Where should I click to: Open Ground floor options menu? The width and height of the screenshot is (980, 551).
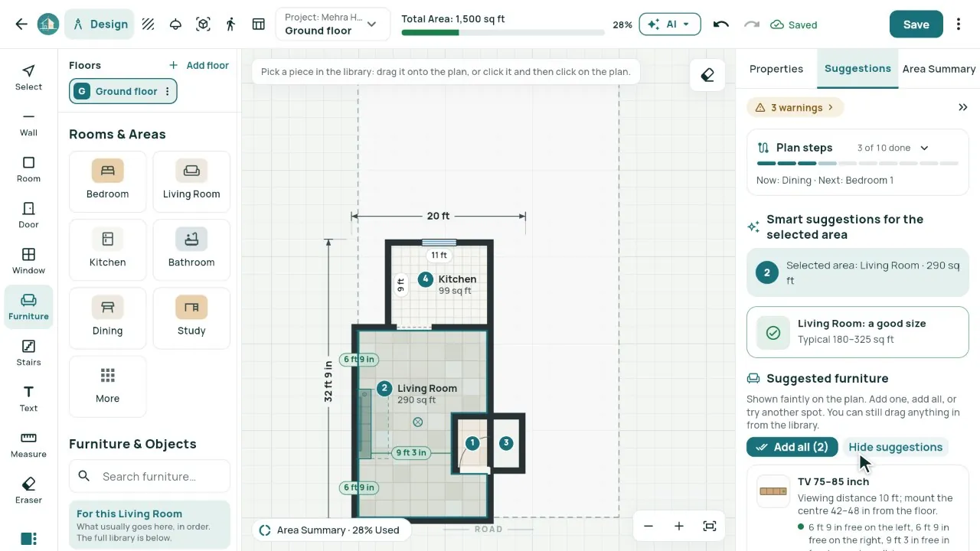click(167, 91)
